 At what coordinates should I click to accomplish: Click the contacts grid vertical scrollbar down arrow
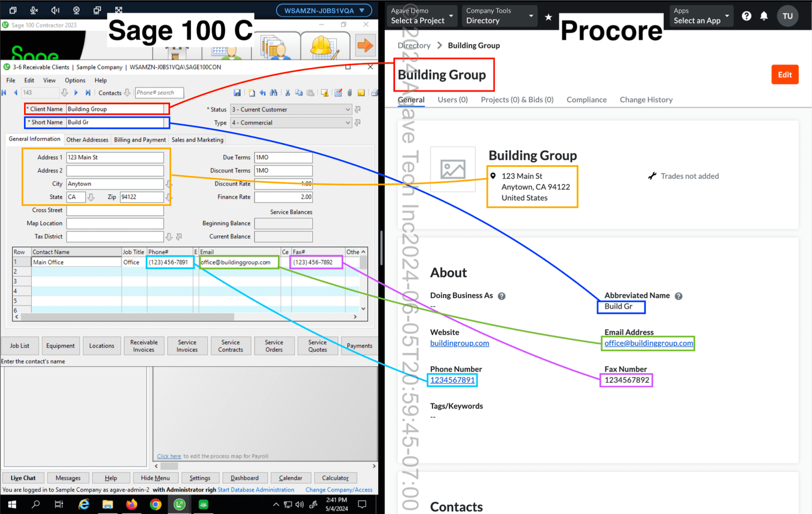(363, 309)
